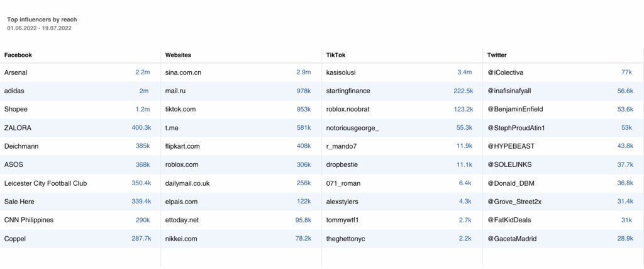Select flipkart.com
Screen dimensions: 644x269
click(182, 146)
